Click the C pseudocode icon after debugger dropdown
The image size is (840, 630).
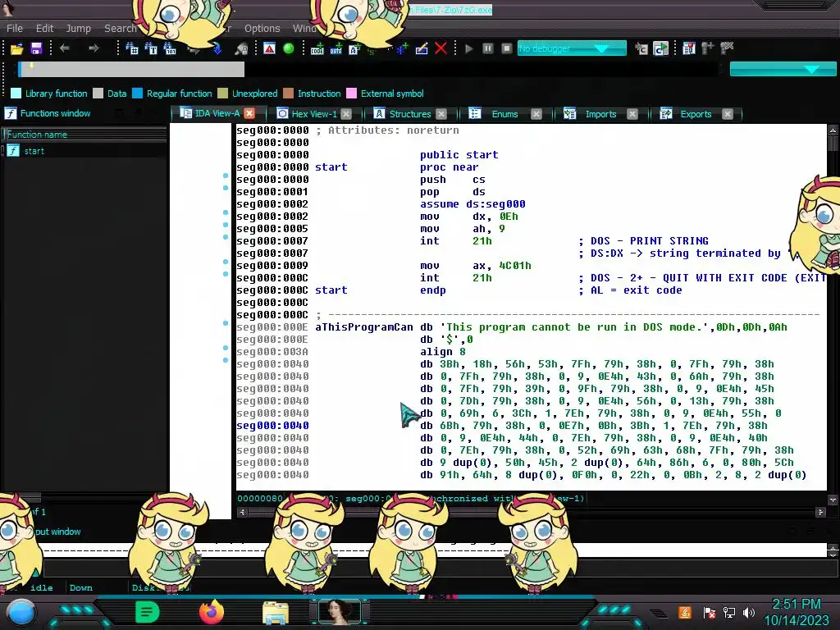point(641,48)
